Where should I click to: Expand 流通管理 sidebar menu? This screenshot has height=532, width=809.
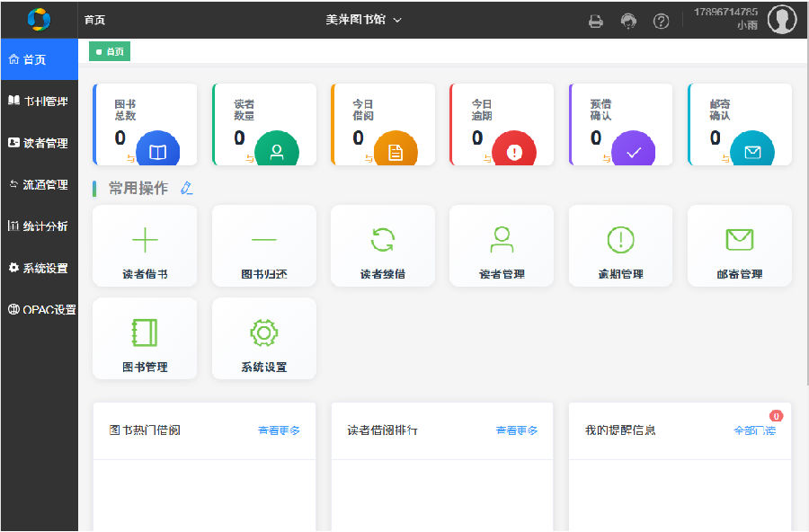39,185
